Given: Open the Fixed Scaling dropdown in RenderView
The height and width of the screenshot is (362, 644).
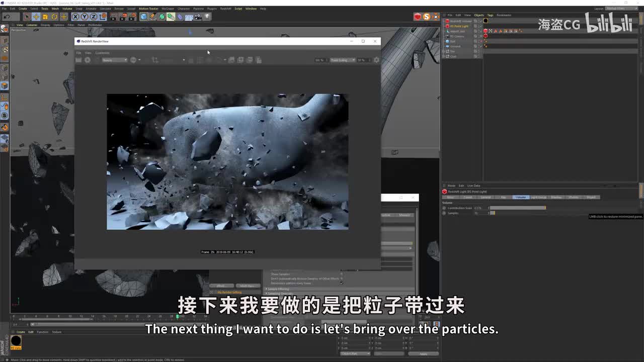Looking at the screenshot, I should [x=343, y=60].
